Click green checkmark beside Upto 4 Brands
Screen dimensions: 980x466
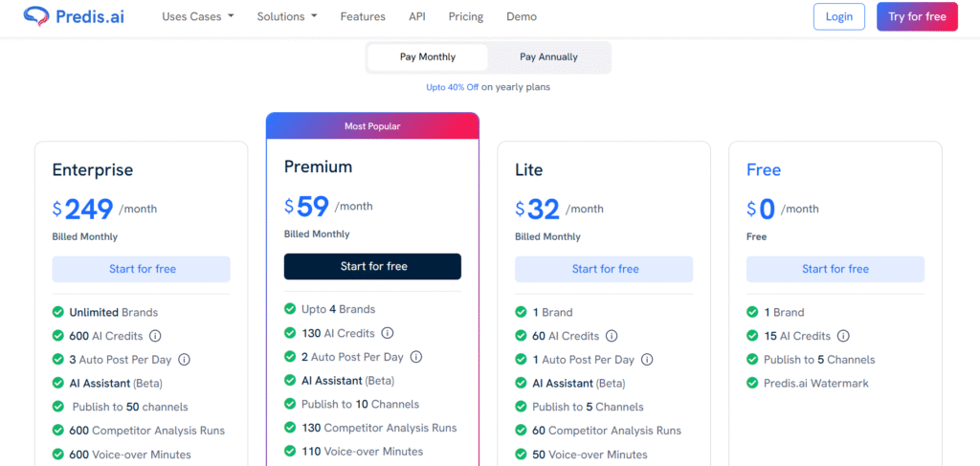[290, 308]
